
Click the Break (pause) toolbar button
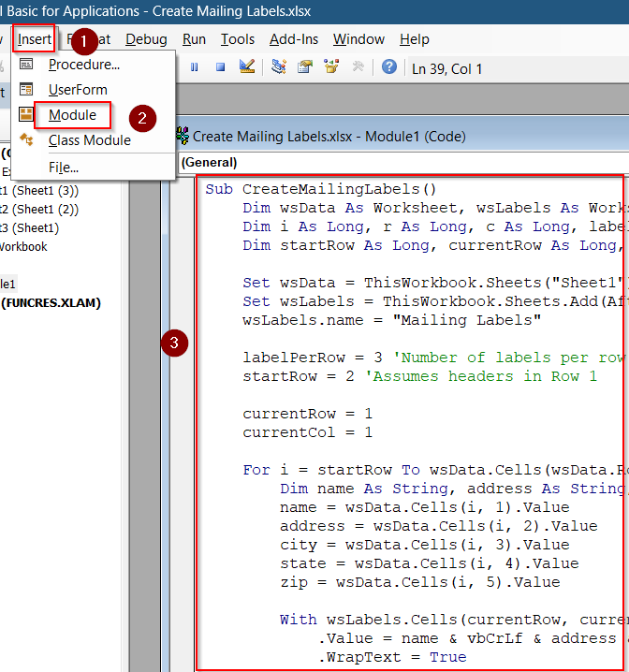pos(194,67)
